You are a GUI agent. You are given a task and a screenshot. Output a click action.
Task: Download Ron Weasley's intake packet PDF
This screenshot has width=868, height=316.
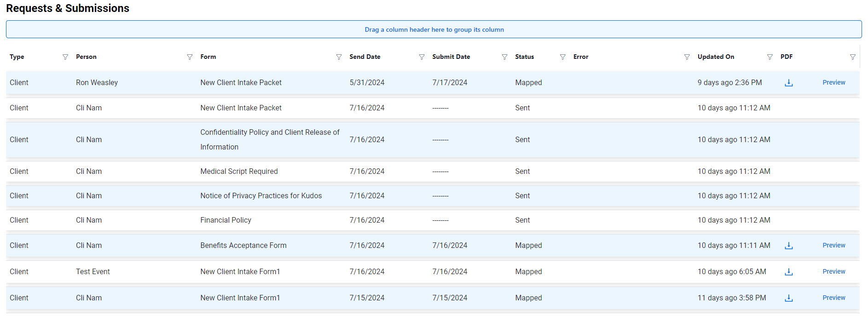[x=788, y=83]
